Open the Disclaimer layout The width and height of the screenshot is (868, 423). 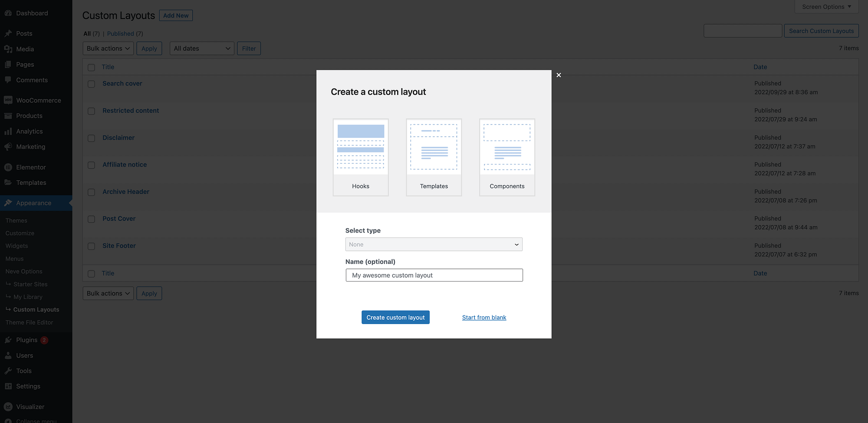click(118, 138)
